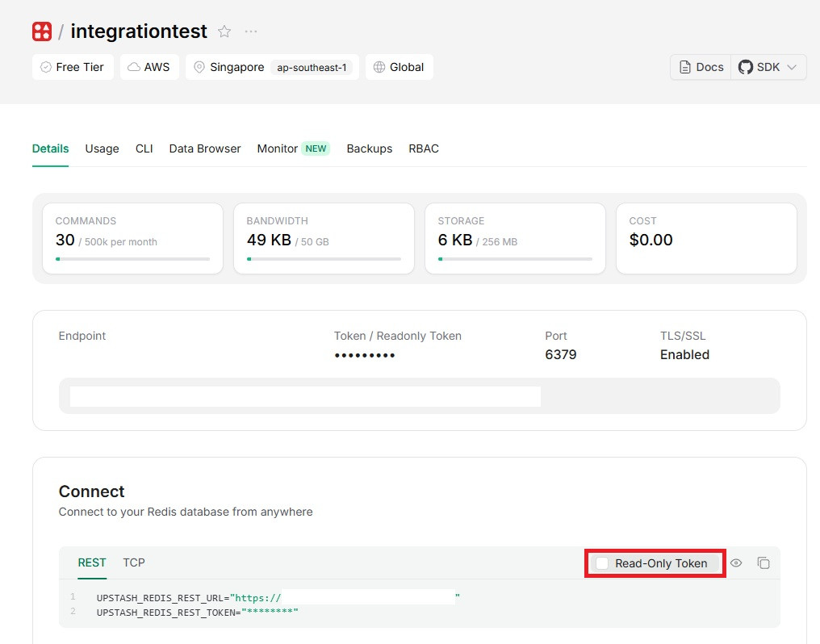Click the location pin icon by Singapore

click(x=199, y=67)
